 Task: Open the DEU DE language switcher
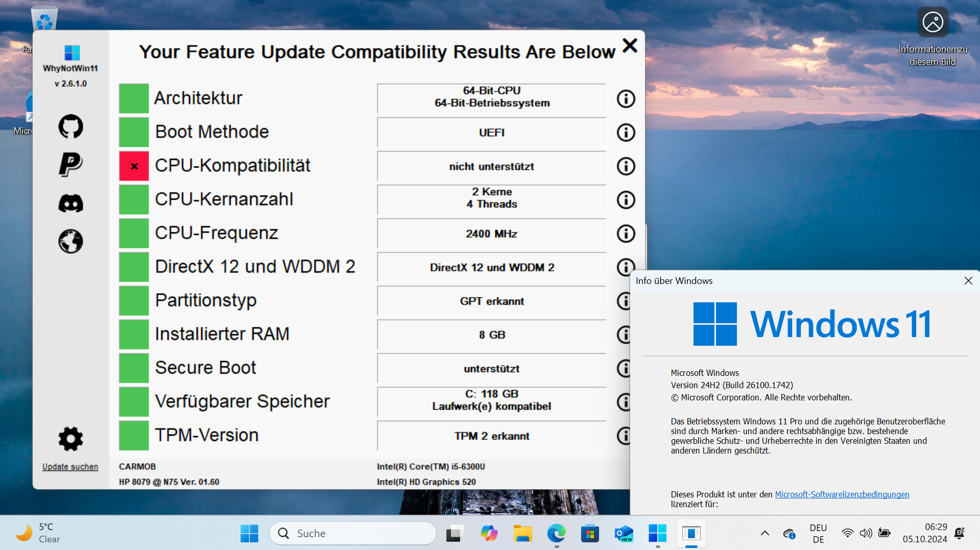click(x=818, y=533)
